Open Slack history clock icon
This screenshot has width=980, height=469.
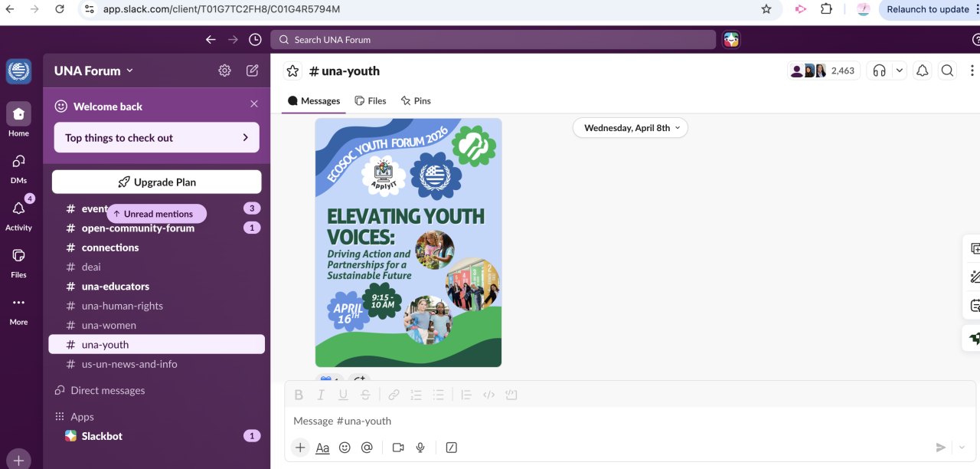pyautogui.click(x=255, y=40)
